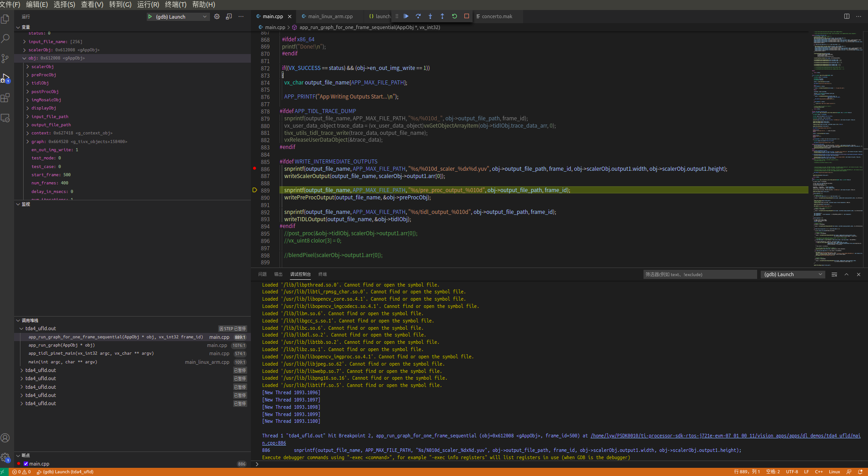Image resolution: width=868 pixels, height=476 pixels.
Task: Open the Explorer view in activity bar
Action: click(x=5, y=19)
